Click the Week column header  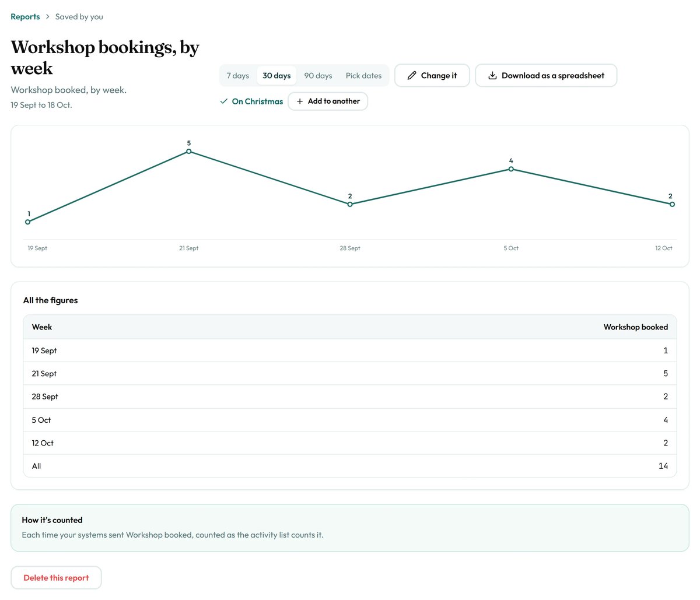coord(42,327)
